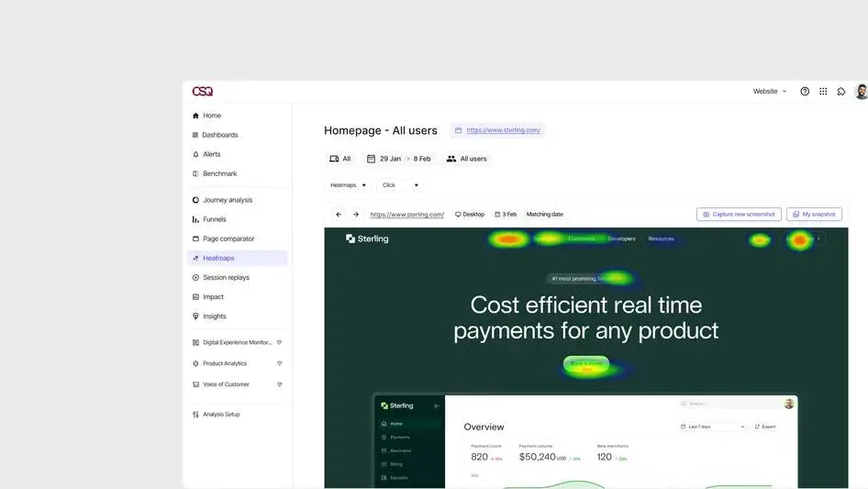The image size is (868, 489).
Task: Click the My snapshot button
Action: [814, 215]
